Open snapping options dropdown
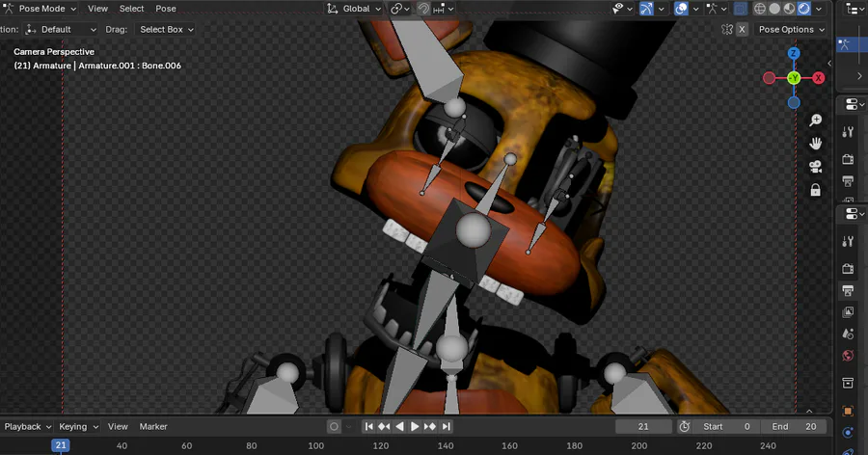Screen dimensions: 868x455 click(x=444, y=9)
